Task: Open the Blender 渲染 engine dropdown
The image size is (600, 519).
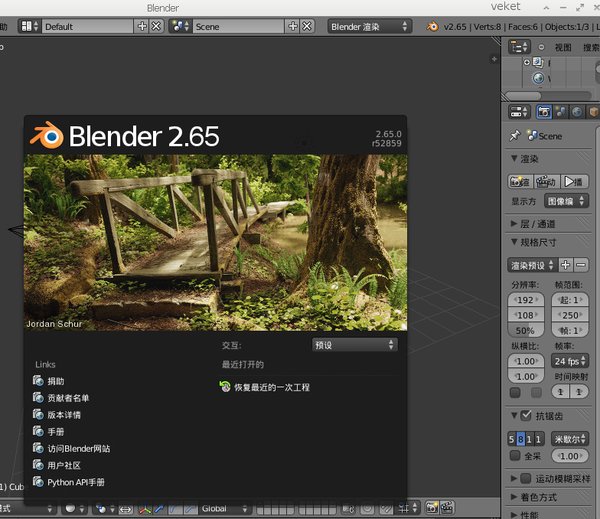Action: [x=369, y=27]
